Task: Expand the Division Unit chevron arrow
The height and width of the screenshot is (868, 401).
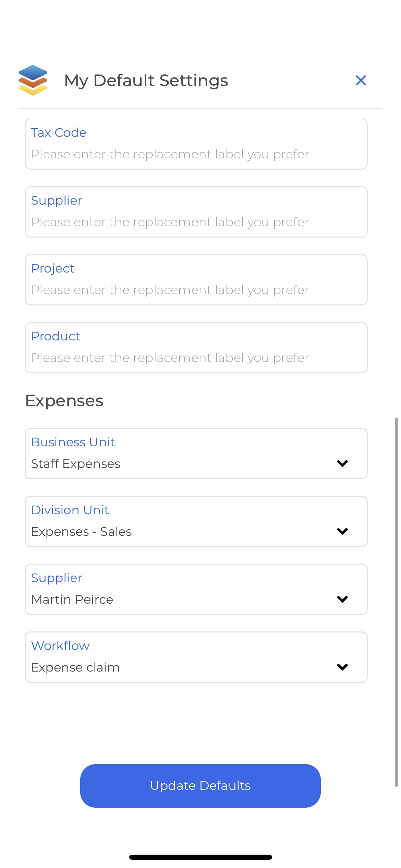Action: pyautogui.click(x=342, y=531)
